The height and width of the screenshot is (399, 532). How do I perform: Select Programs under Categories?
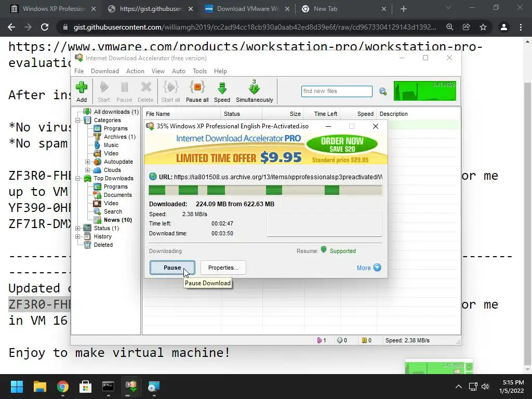tap(116, 128)
